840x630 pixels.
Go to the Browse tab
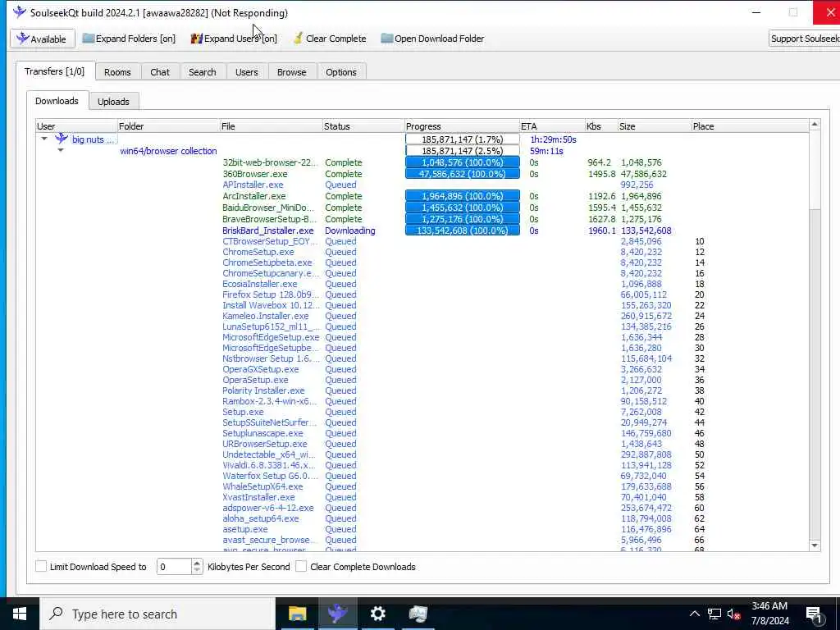pyautogui.click(x=291, y=72)
